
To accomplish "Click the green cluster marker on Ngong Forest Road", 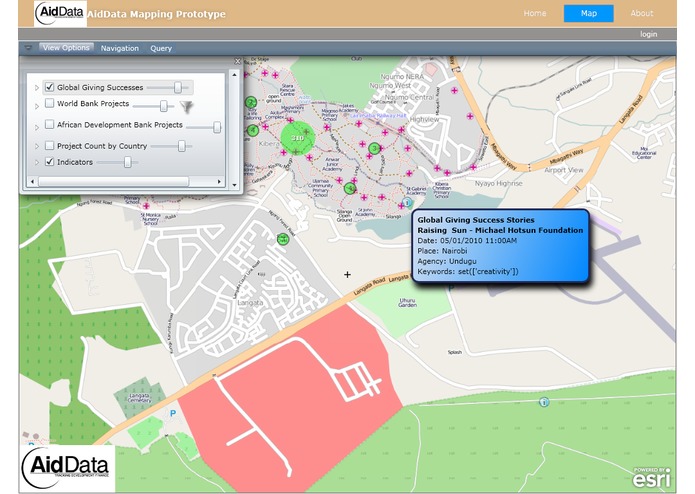I will (x=283, y=239).
